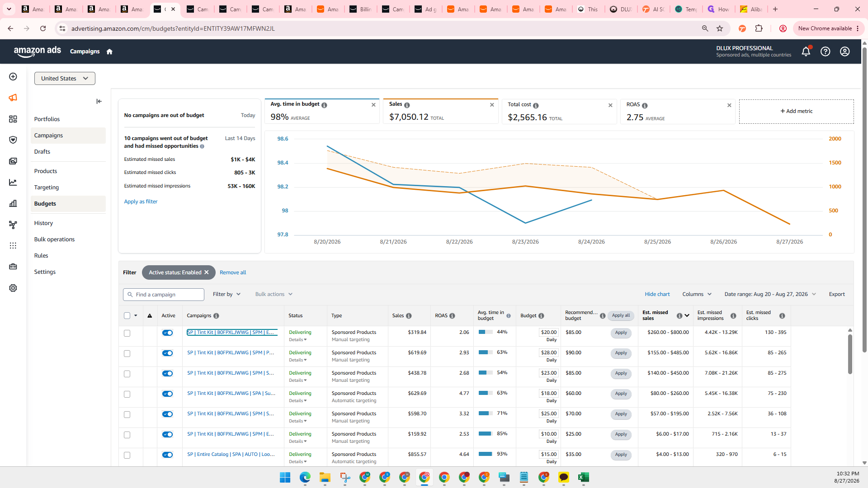
Task: Open Drafts in the sidebar
Action: pos(42,152)
